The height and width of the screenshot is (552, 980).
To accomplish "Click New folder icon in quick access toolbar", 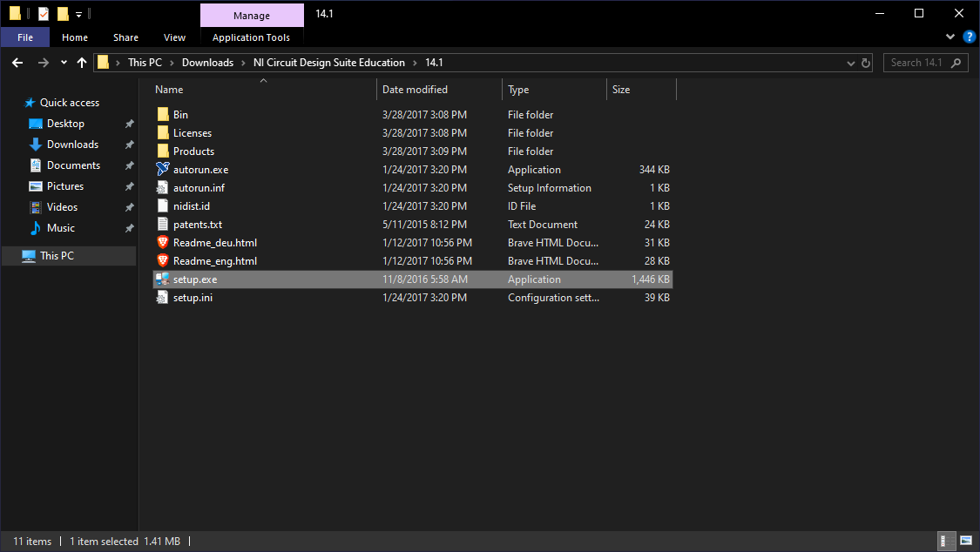I will coord(63,14).
